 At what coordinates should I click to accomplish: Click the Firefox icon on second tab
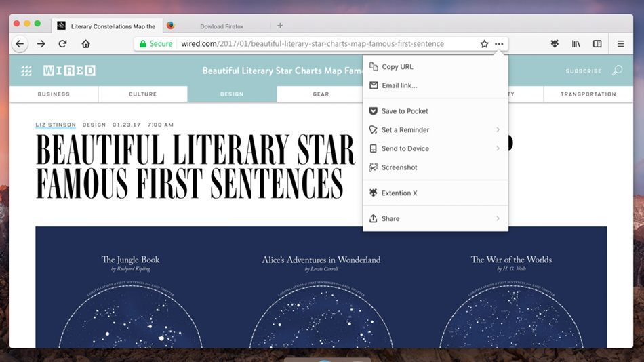170,26
